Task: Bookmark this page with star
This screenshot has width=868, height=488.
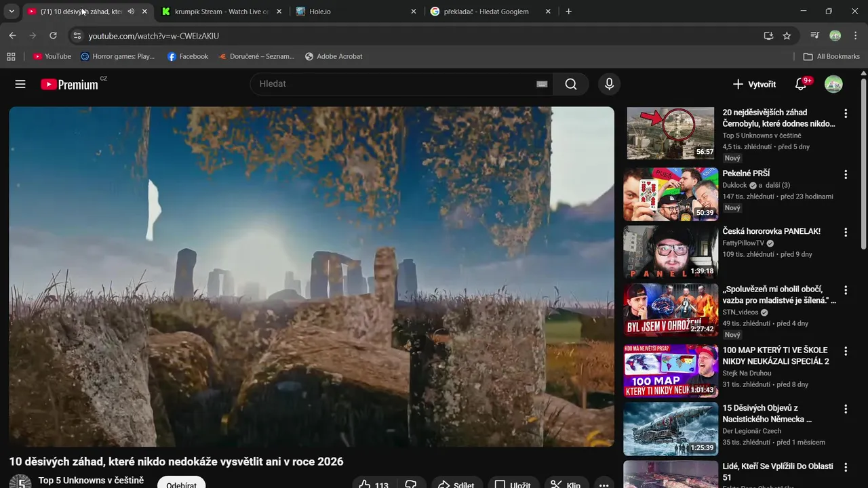Action: click(x=787, y=36)
